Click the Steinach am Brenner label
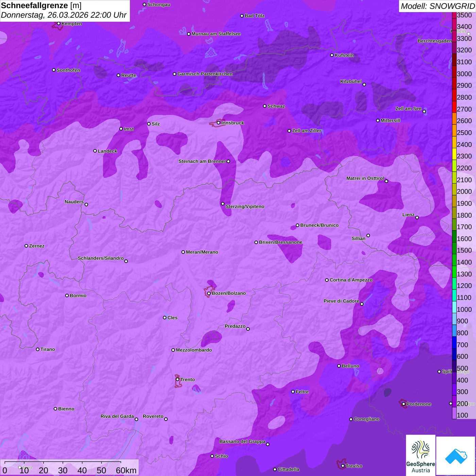476x476 pixels. 202,161
